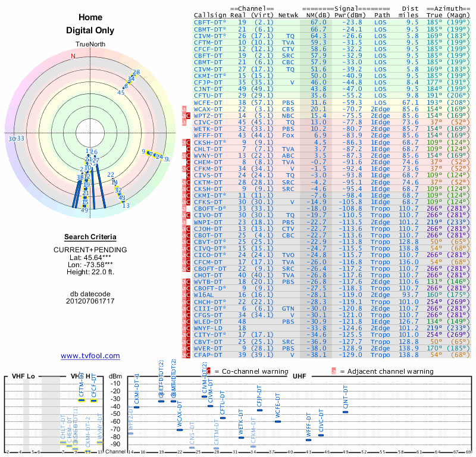Viewport: 476px width, 457px height.
Task: Click the CFKS-DT callsign
Action: 208,202
